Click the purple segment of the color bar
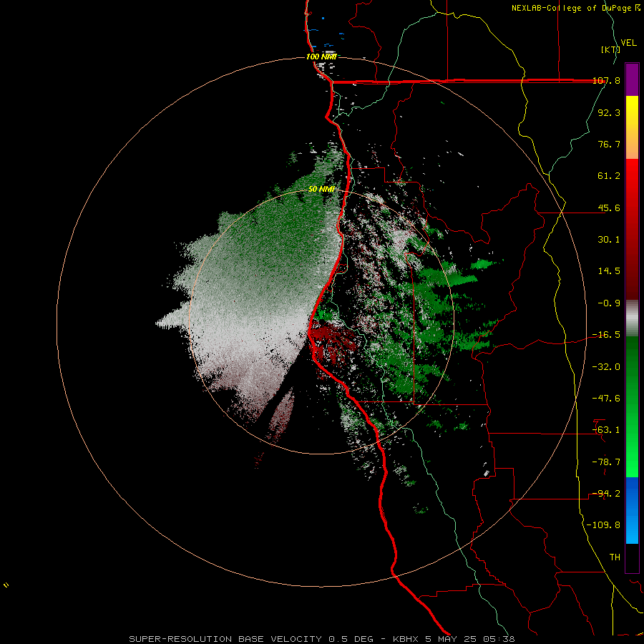 (x=632, y=79)
